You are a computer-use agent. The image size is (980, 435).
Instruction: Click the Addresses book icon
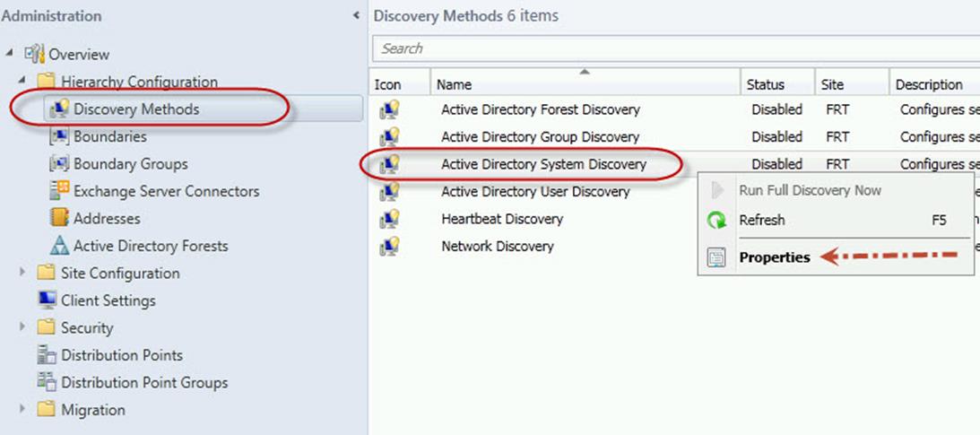tap(59, 218)
